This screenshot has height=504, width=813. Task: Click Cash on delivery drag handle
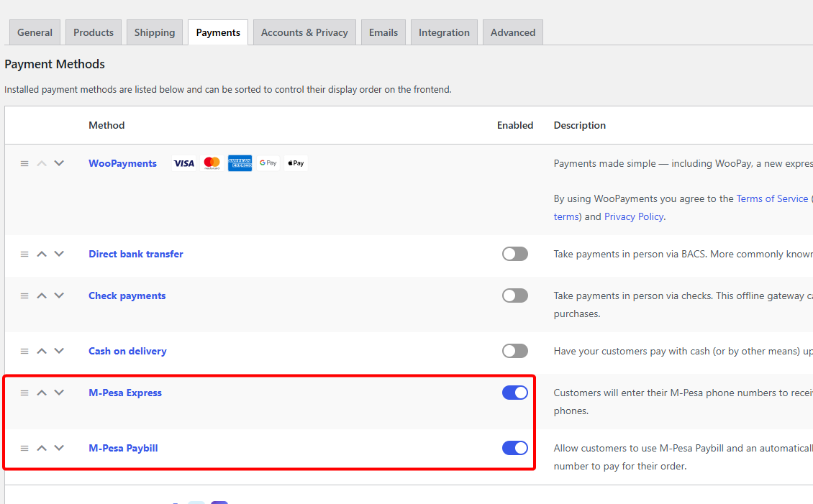click(24, 351)
